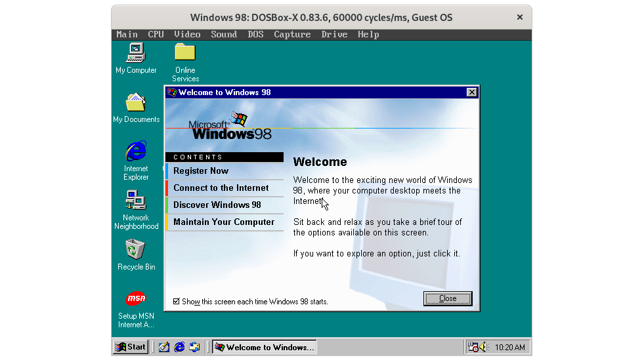Open Network Neighborhood
This screenshot has width=644, height=362.
[136, 201]
